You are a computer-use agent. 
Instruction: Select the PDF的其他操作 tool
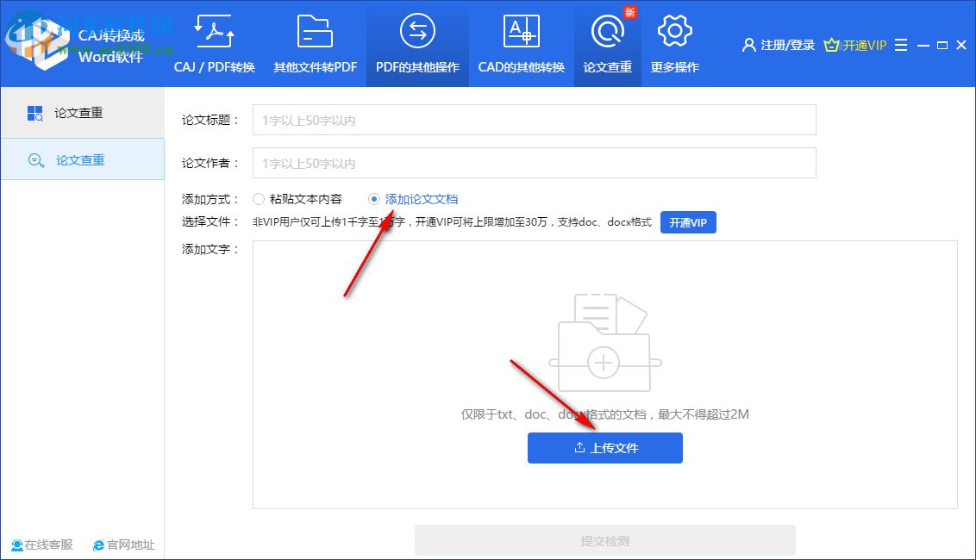pyautogui.click(x=417, y=44)
